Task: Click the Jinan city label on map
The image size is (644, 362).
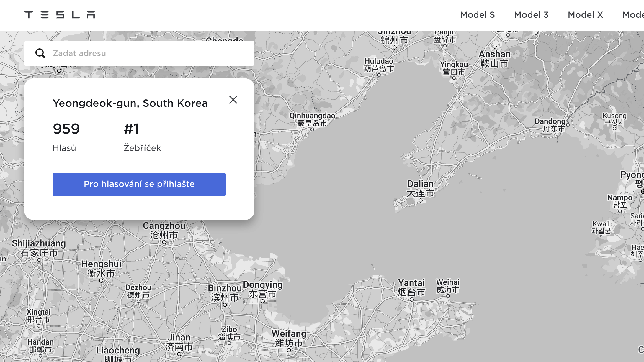Action: pos(179,337)
